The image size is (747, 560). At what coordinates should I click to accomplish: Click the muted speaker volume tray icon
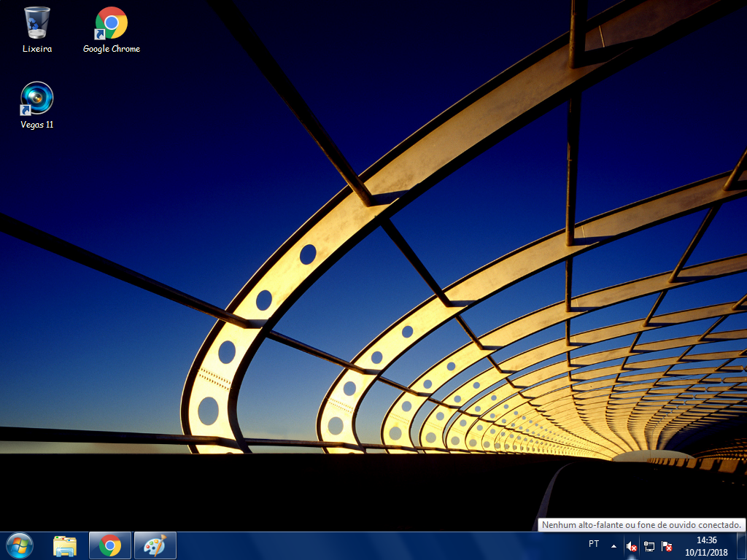(x=632, y=546)
